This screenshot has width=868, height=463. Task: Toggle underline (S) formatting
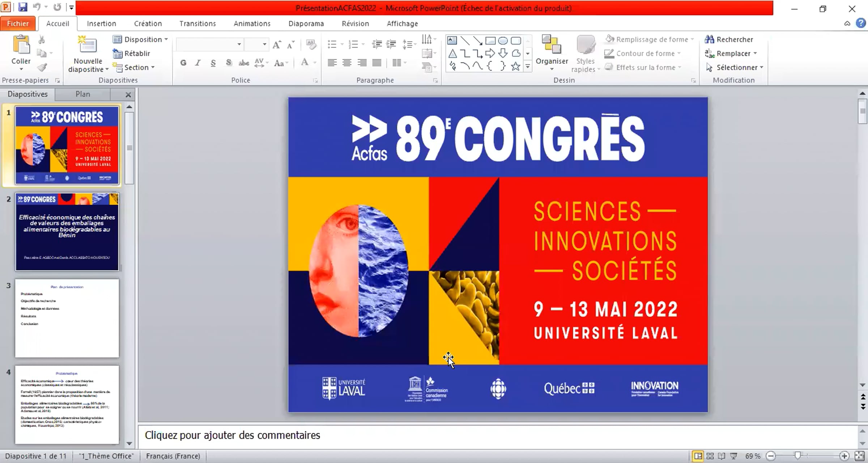(x=213, y=63)
